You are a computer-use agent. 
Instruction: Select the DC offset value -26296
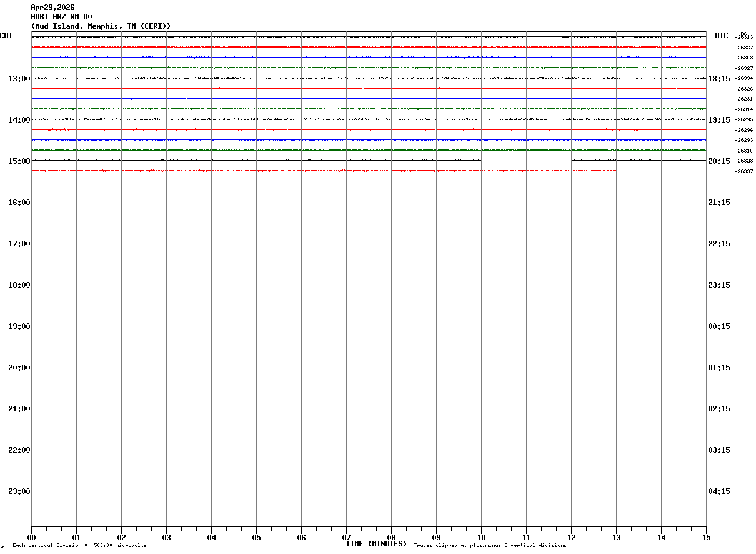744,130
